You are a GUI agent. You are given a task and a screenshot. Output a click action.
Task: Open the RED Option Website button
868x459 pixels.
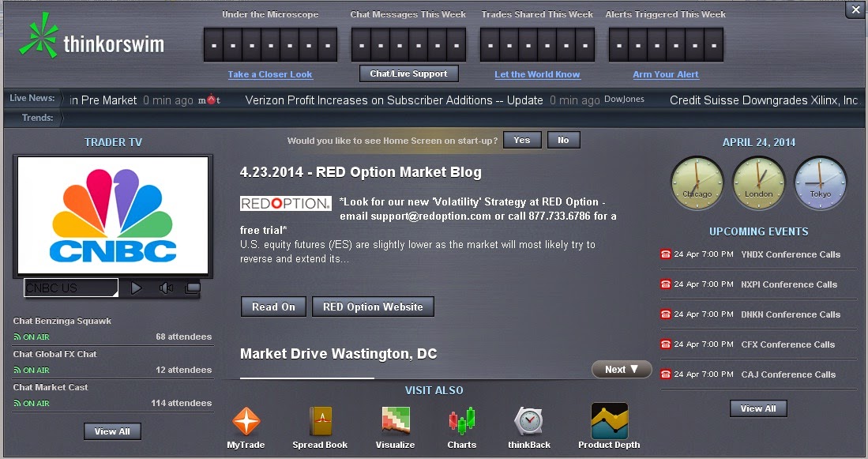click(x=373, y=307)
